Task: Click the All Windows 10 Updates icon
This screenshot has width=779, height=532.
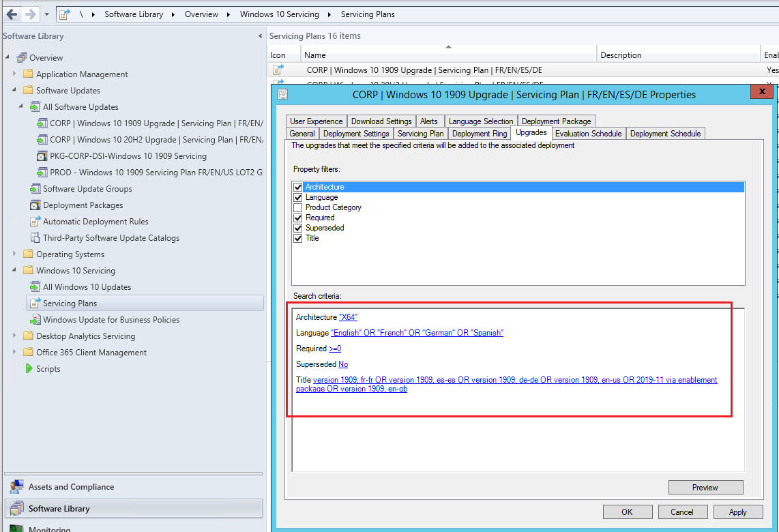Action: tap(35, 286)
